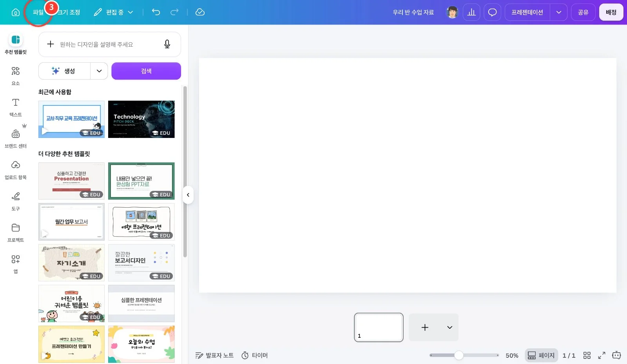Open 발표자 노트 presenter notes

point(214,355)
